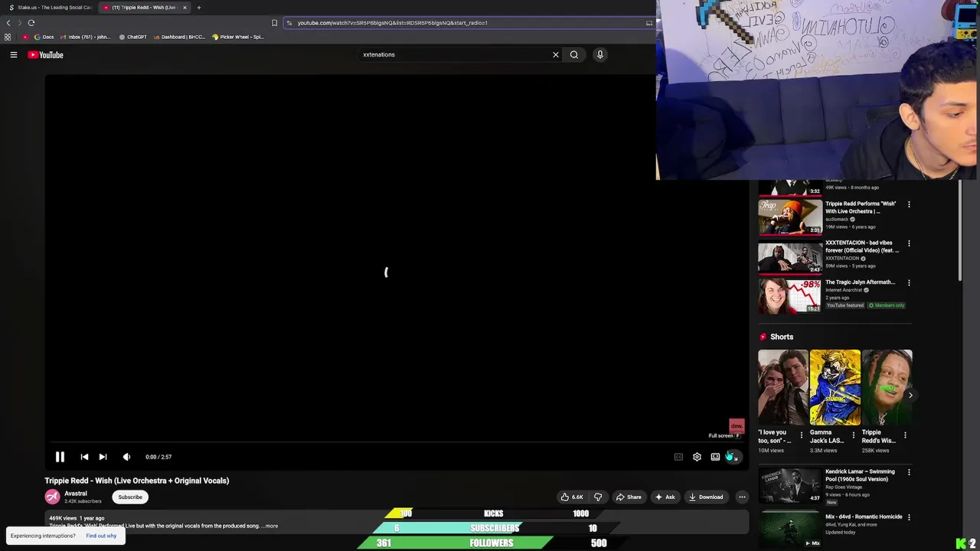This screenshot has height=551, width=980.
Task: Open the Picker Wheel bookmark
Action: coord(238,37)
